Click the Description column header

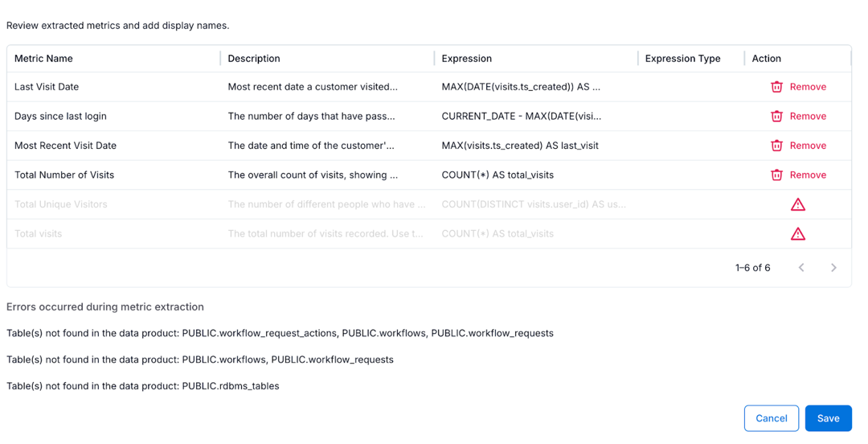pyautogui.click(x=254, y=59)
